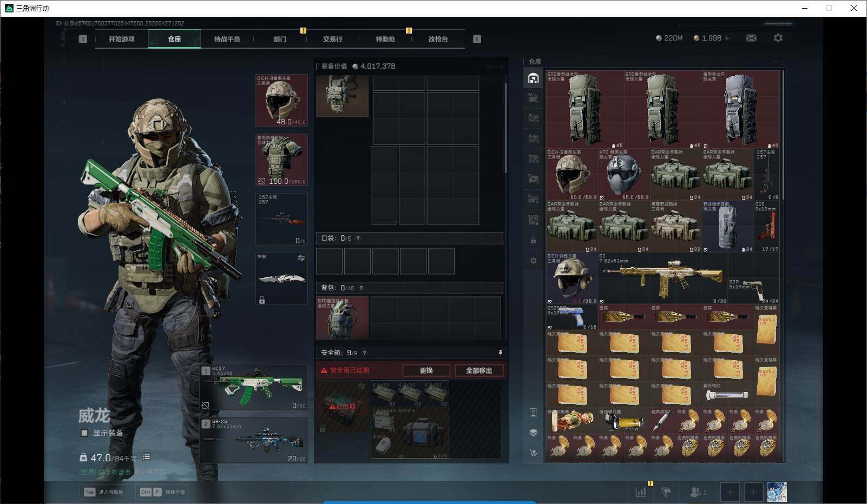Image resolution: width=867 pixels, height=504 pixels.
Task: Select the equipped body armor slot 150.0
Action: 281,160
